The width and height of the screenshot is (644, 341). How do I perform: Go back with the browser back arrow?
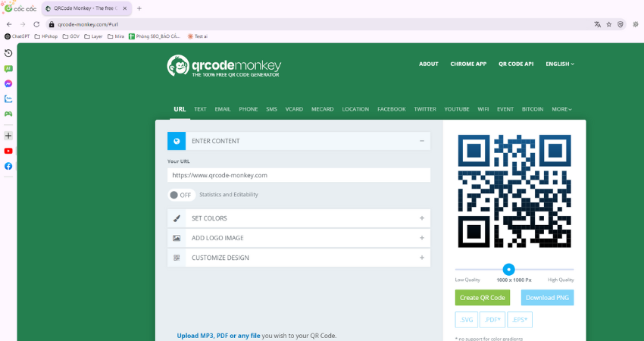click(x=9, y=24)
